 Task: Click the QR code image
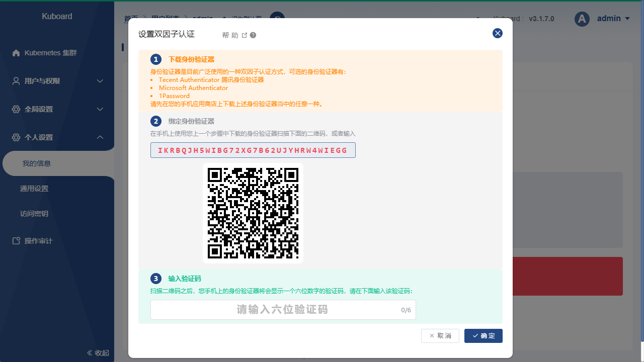(253, 213)
